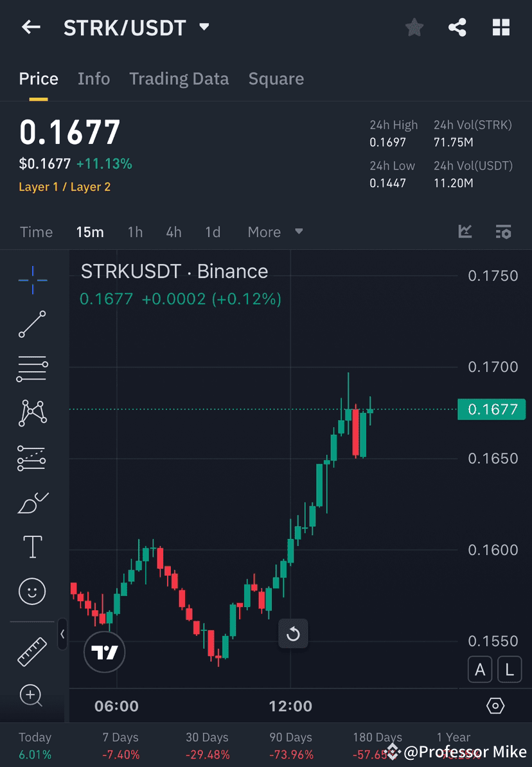
Task: Open the Square tab
Action: click(276, 79)
